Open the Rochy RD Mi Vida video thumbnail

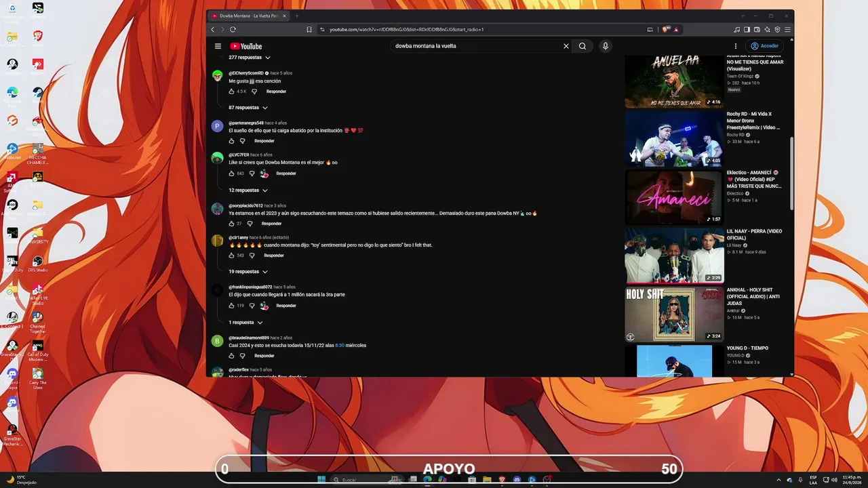[x=674, y=139]
